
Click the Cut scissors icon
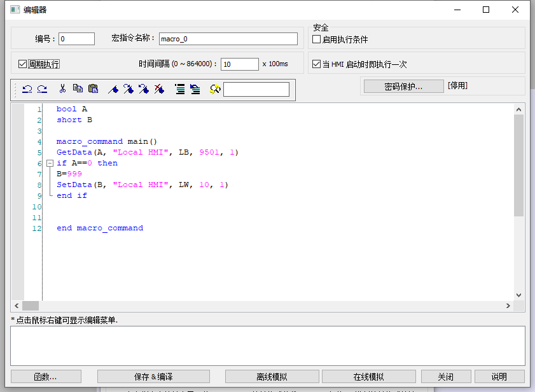(x=62, y=89)
